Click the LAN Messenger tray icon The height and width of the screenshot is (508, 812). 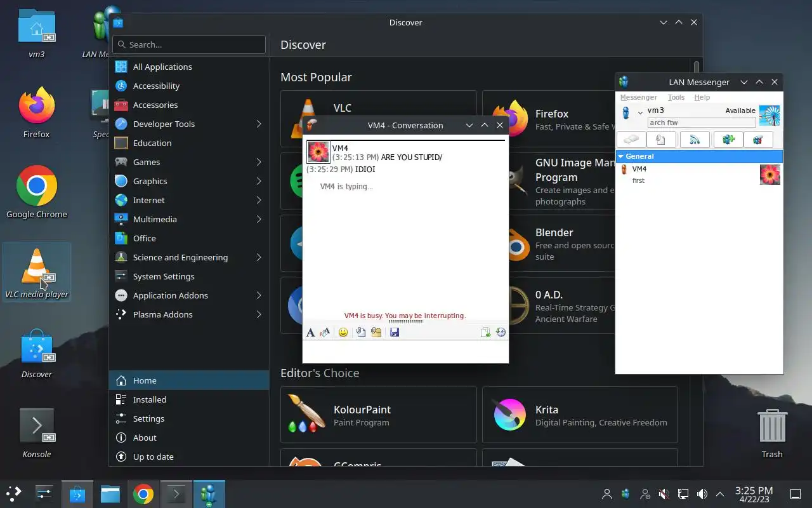pyautogui.click(x=626, y=493)
